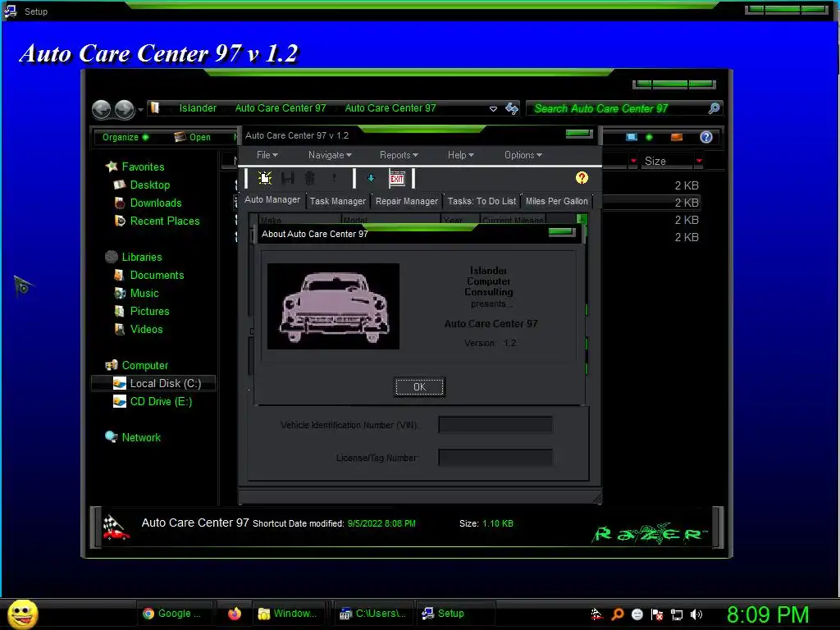The image size is (840, 630).
Task: Switch to Miles Per Gallon tab
Action: [557, 202]
